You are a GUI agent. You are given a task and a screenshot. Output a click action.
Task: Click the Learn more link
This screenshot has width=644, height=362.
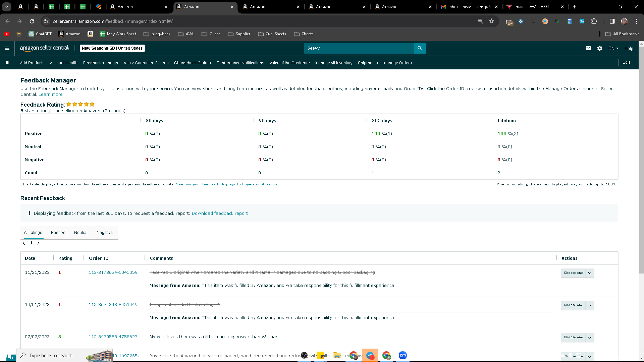(x=50, y=94)
